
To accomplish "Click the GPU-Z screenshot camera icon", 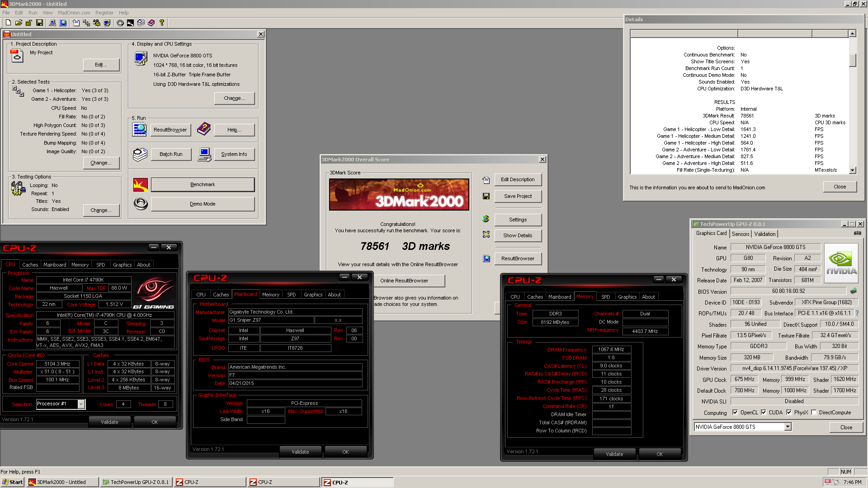I will pos(857,233).
